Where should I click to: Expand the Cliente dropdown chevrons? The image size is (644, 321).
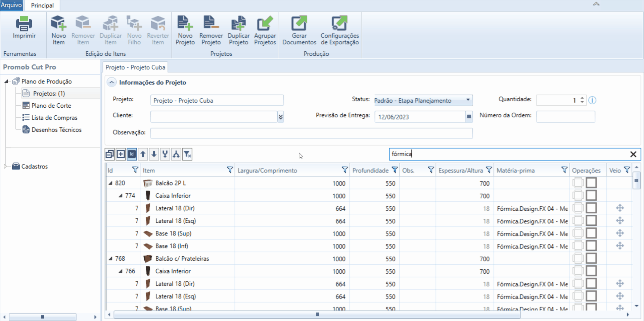click(280, 117)
